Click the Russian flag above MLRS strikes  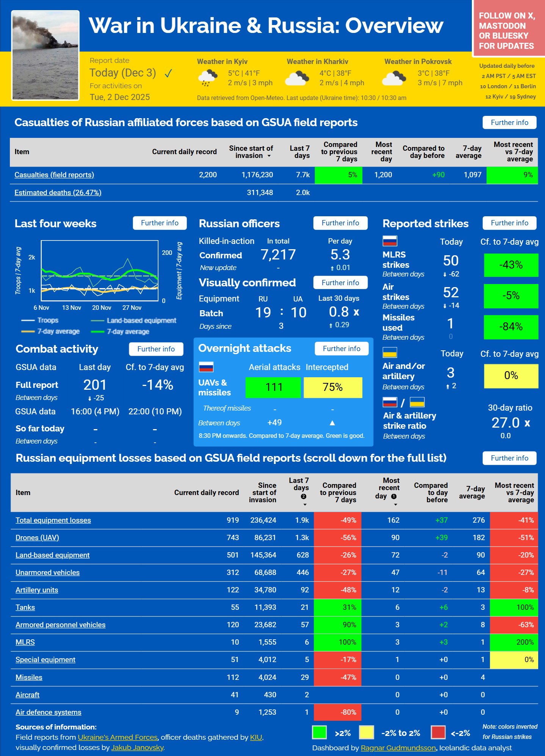[x=390, y=241]
